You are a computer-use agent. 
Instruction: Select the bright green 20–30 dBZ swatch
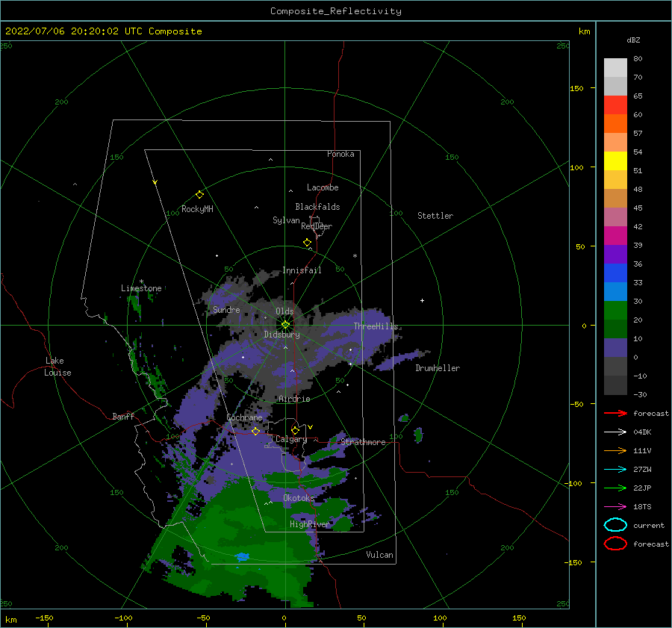tap(615, 311)
